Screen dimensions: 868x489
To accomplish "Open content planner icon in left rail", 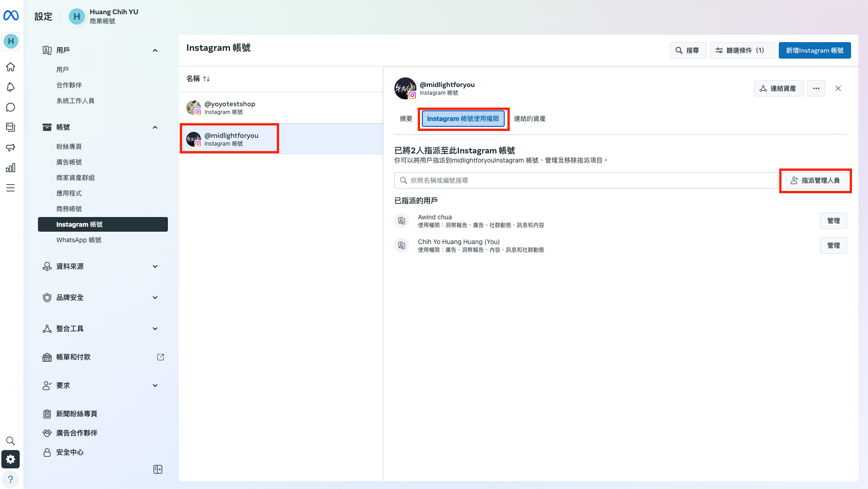I will click(x=11, y=127).
